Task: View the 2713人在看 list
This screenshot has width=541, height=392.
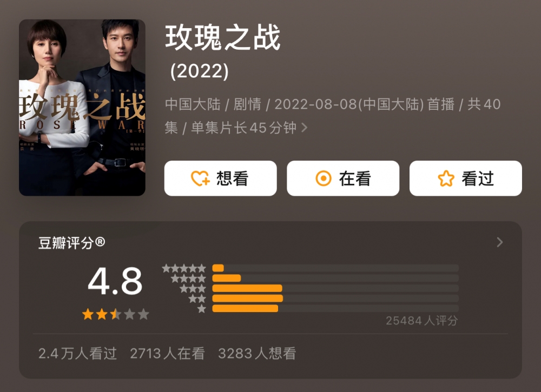Action: pos(167,354)
